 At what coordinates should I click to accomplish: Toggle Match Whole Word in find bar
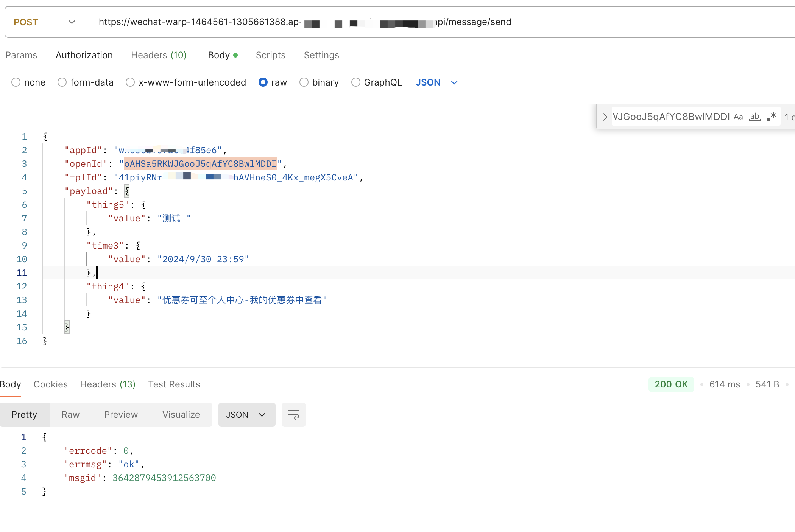click(754, 117)
